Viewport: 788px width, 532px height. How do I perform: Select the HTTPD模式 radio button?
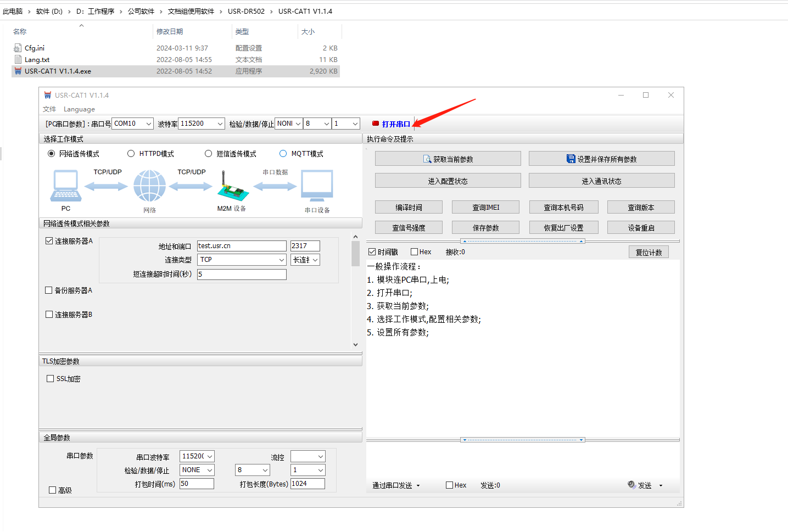coord(131,154)
